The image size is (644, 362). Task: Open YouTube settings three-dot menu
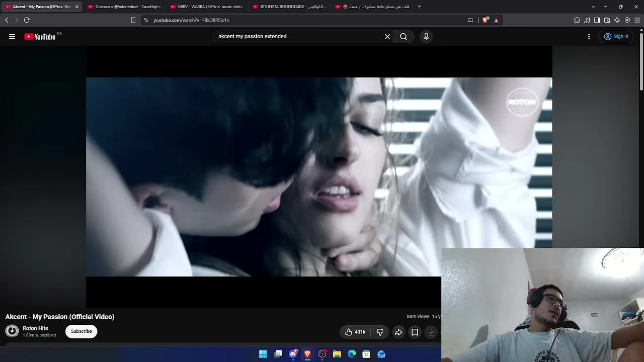click(x=589, y=36)
